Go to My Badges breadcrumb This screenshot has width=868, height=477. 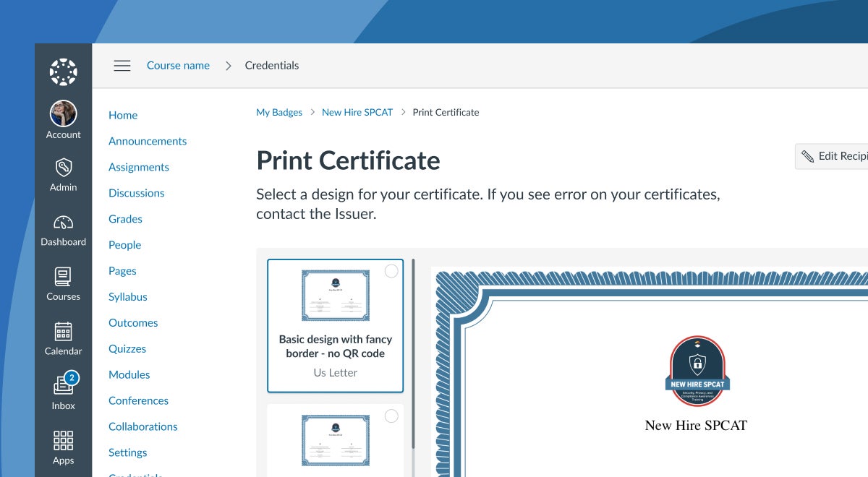279,112
